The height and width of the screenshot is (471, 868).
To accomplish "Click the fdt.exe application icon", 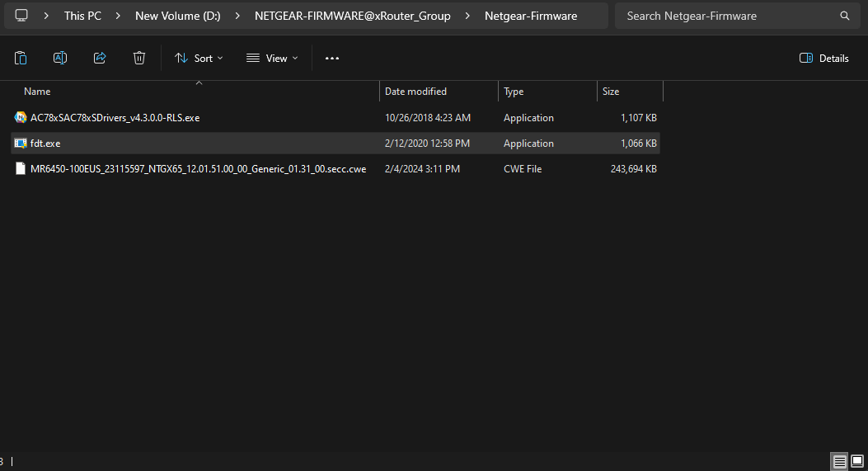I will pyautogui.click(x=21, y=143).
